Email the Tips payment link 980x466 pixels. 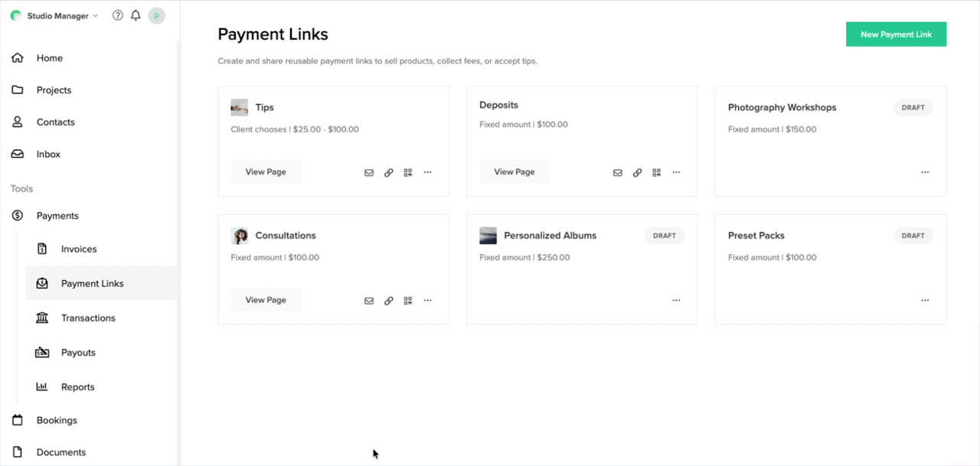(x=369, y=172)
